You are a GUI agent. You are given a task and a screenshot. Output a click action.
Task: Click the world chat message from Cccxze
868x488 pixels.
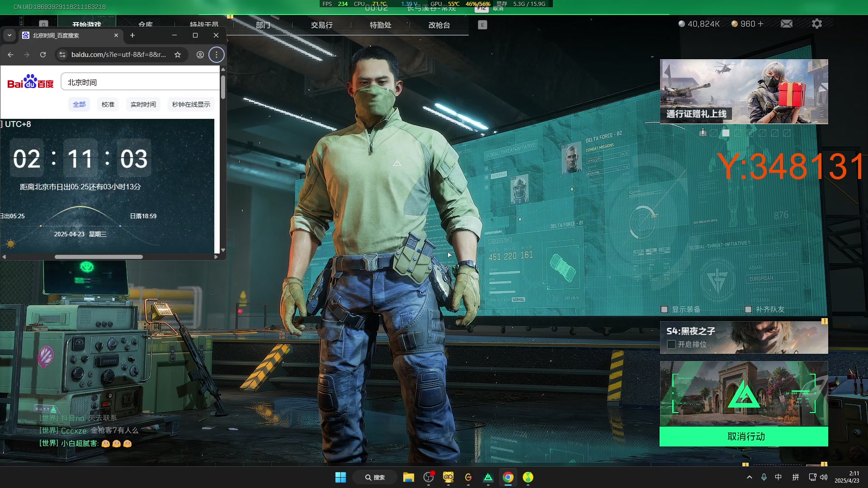tap(89, 431)
